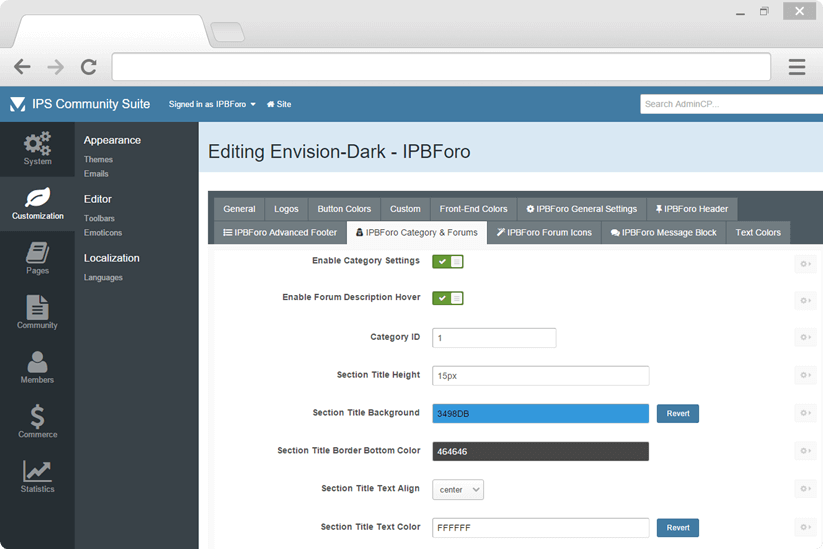Open Emoticons under Editor
This screenshot has width=823, height=549.
point(103,233)
